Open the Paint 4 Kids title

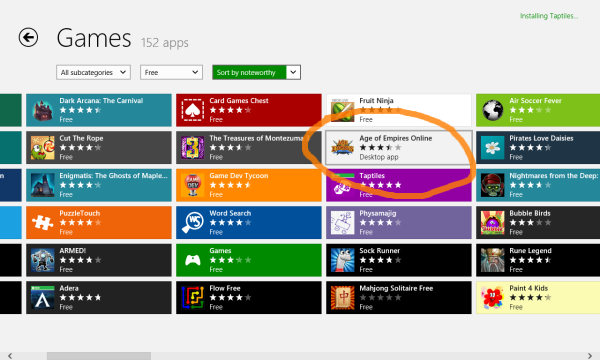[528, 288]
